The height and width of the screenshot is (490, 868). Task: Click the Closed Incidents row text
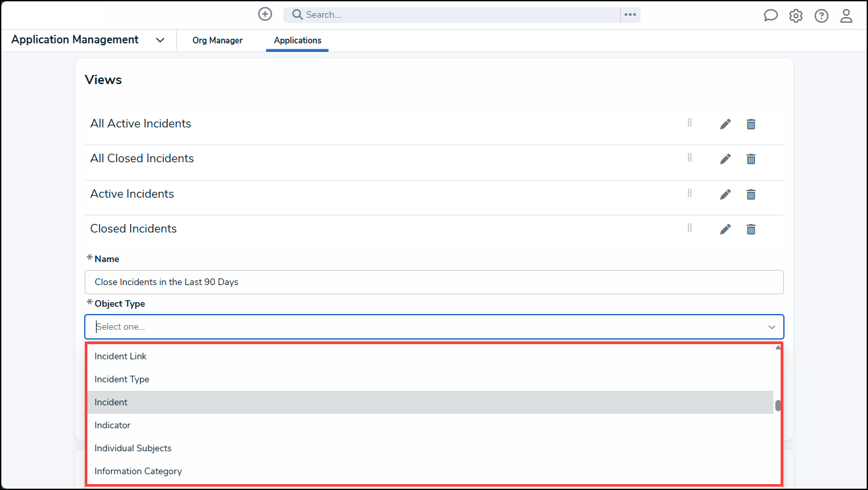[133, 229]
